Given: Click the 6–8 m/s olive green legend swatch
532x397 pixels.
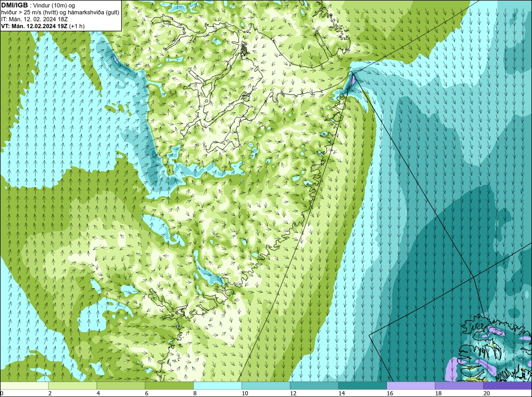Looking at the screenshot, I should pyautogui.click(x=169, y=385).
